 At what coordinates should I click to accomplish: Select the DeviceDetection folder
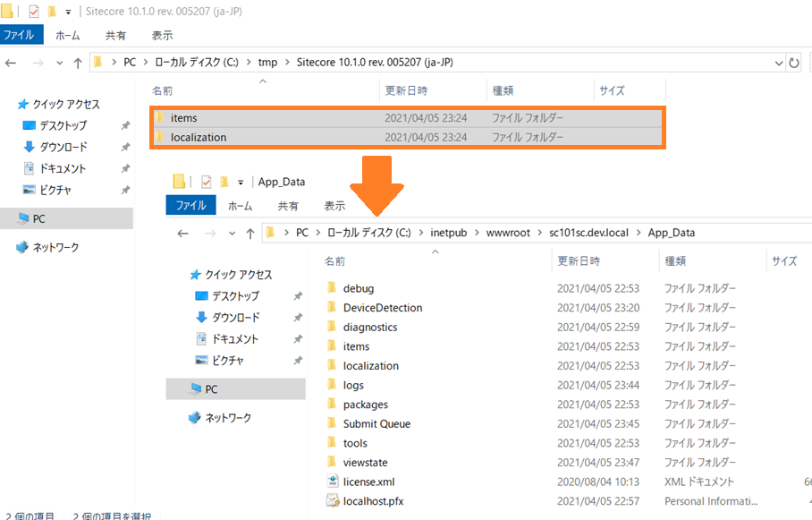383,308
